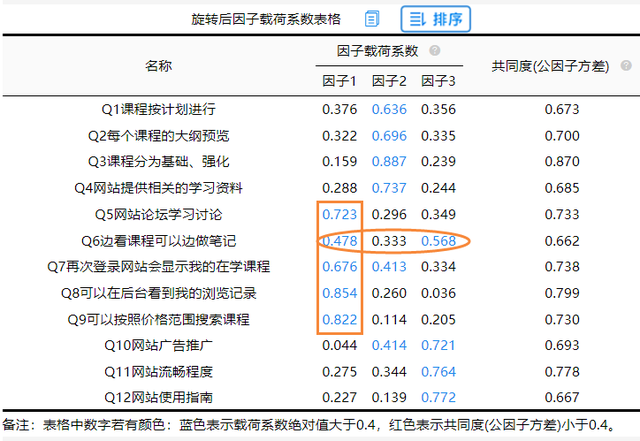Open help icon beside 因子载荷系数
Screen dimensions: 640x441
coord(435,51)
